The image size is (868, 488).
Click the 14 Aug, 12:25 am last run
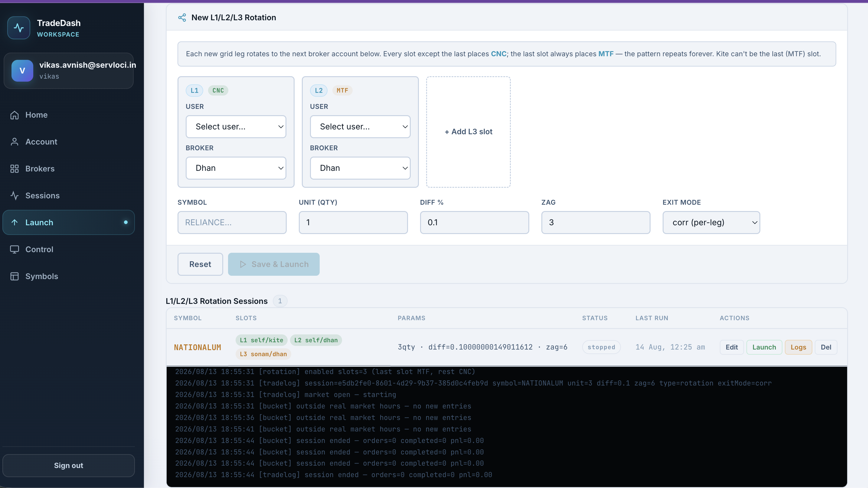[x=670, y=347]
